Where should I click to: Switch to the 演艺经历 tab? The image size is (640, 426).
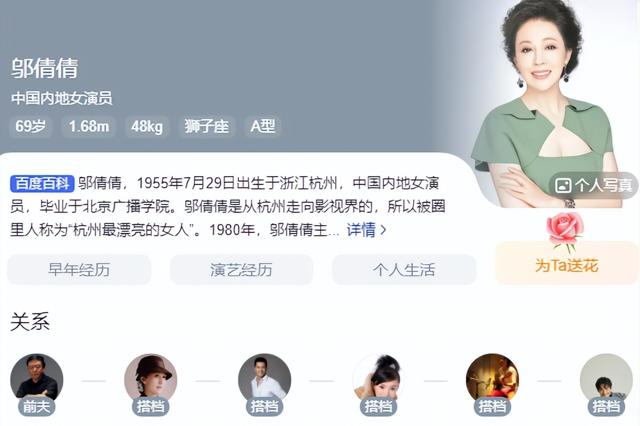[241, 269]
